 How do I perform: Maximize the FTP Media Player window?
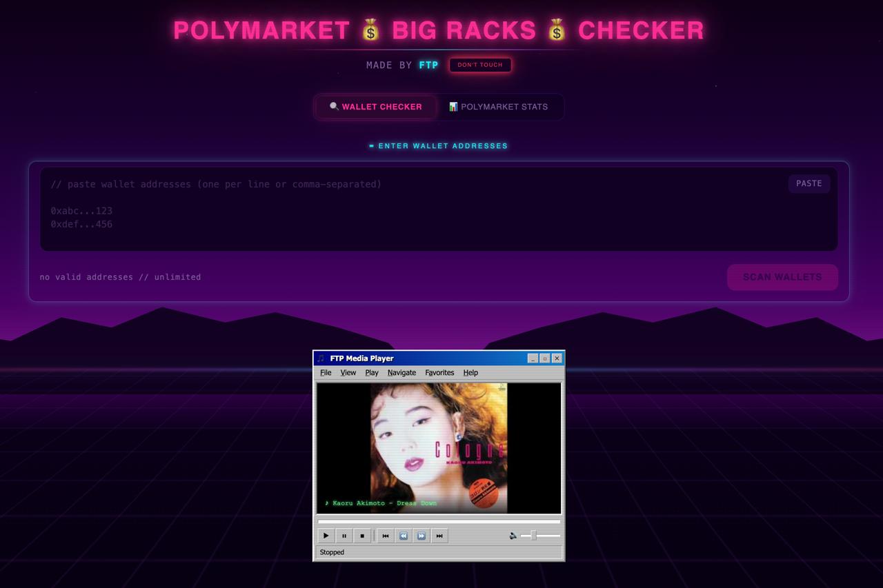tap(545, 358)
